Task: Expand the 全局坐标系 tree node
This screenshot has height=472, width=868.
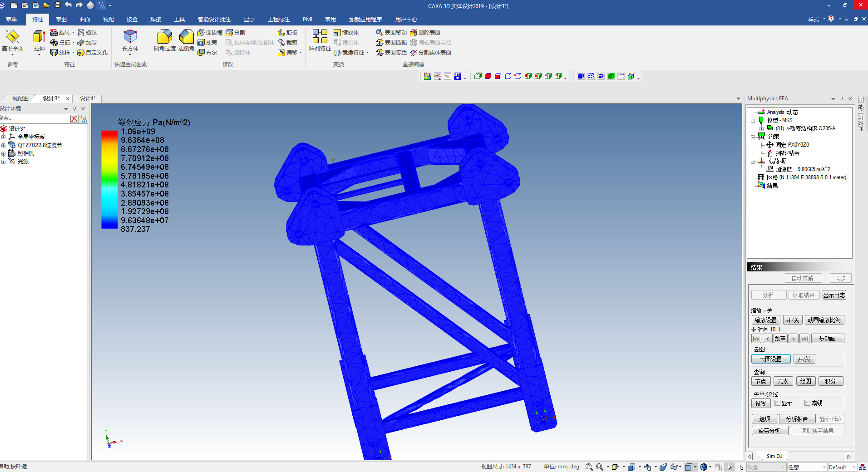Action: pos(4,137)
